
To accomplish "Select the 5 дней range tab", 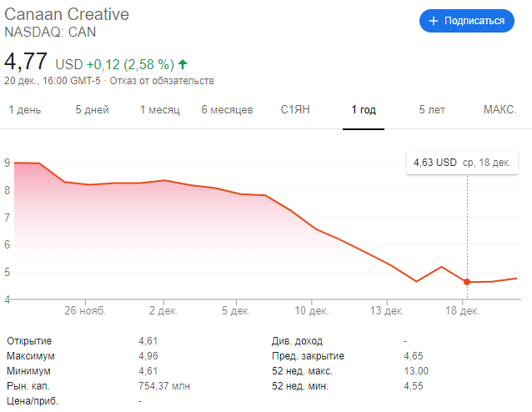I will (92, 110).
